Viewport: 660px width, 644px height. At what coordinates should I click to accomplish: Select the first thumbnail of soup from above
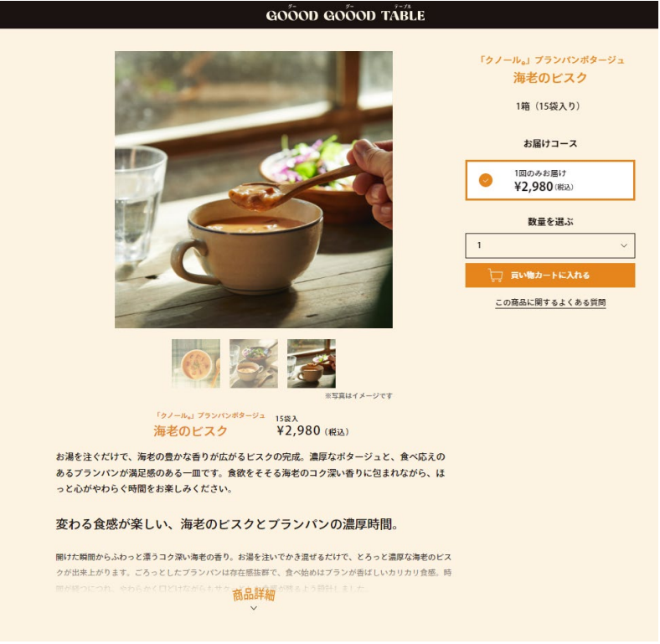(196, 363)
